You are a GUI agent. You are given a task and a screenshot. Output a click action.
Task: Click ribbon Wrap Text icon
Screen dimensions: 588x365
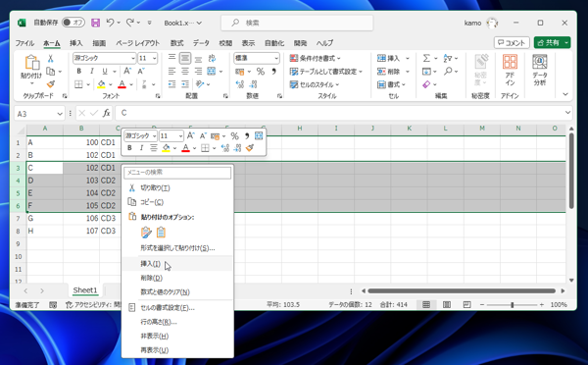[212, 58]
